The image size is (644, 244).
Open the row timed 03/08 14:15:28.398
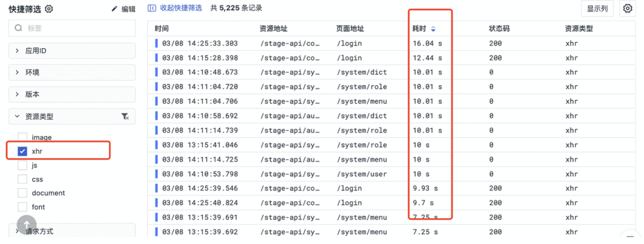coord(391,58)
